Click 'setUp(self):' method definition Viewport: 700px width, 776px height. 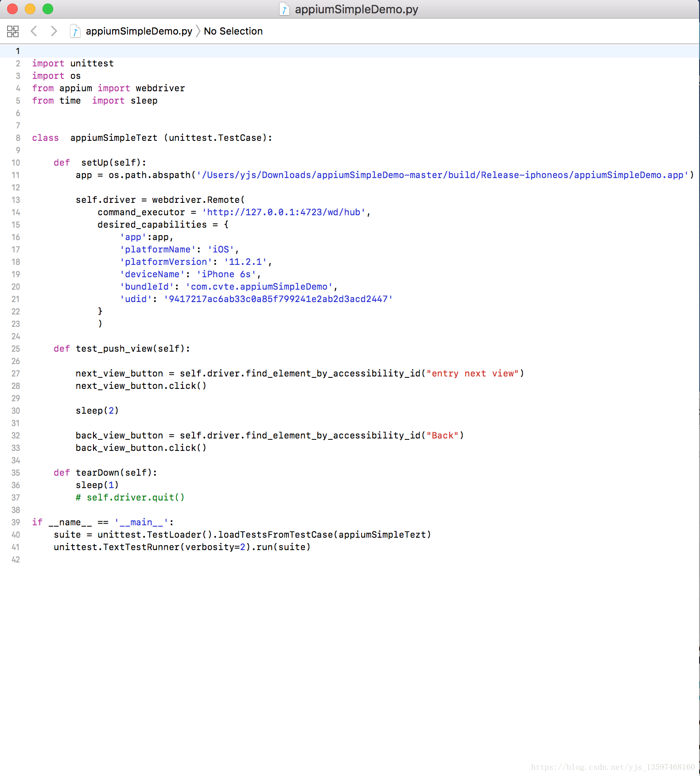tap(114, 163)
